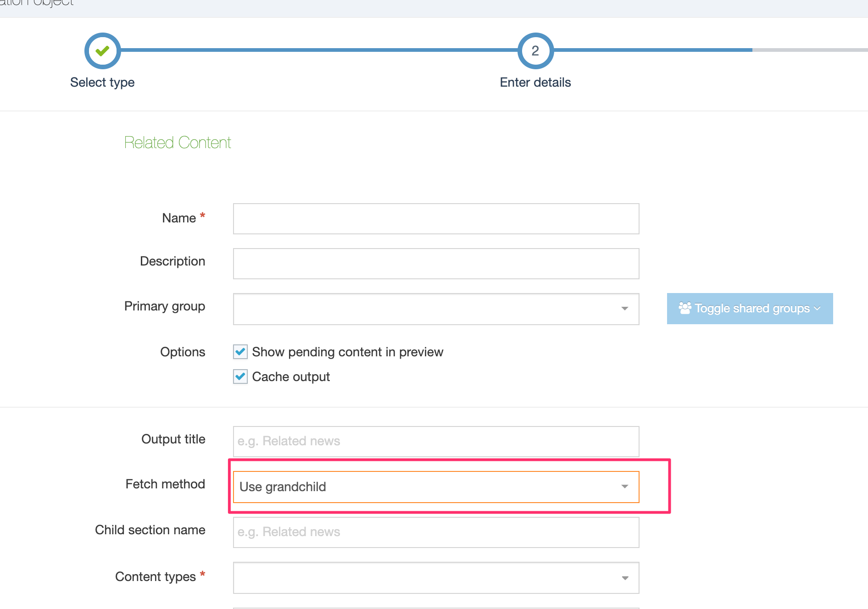Click the step 2 circle indicator
868x609 pixels.
(535, 50)
